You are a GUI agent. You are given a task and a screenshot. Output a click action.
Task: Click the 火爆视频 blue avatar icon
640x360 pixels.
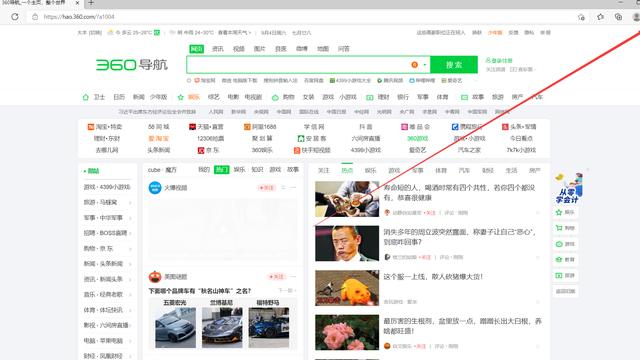point(155,188)
